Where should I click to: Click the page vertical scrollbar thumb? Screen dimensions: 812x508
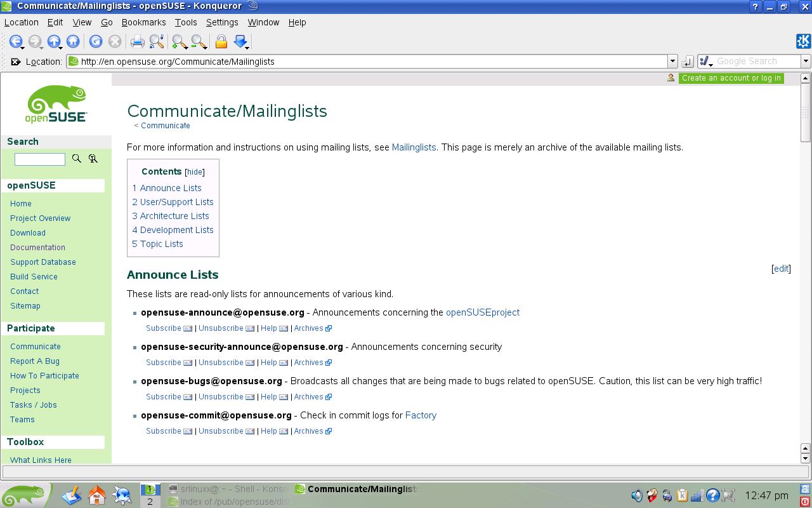pos(806,112)
